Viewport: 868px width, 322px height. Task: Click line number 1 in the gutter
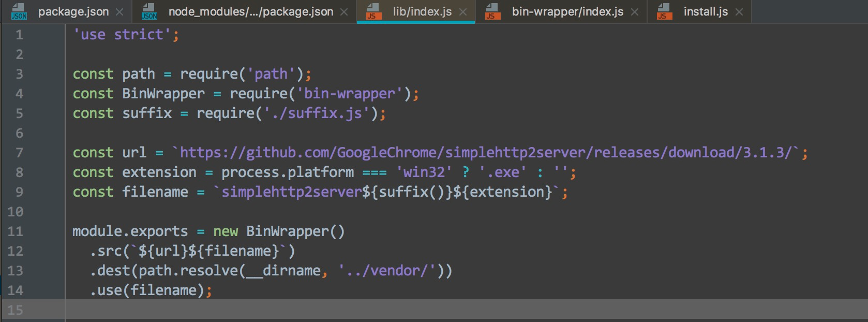pos(19,35)
